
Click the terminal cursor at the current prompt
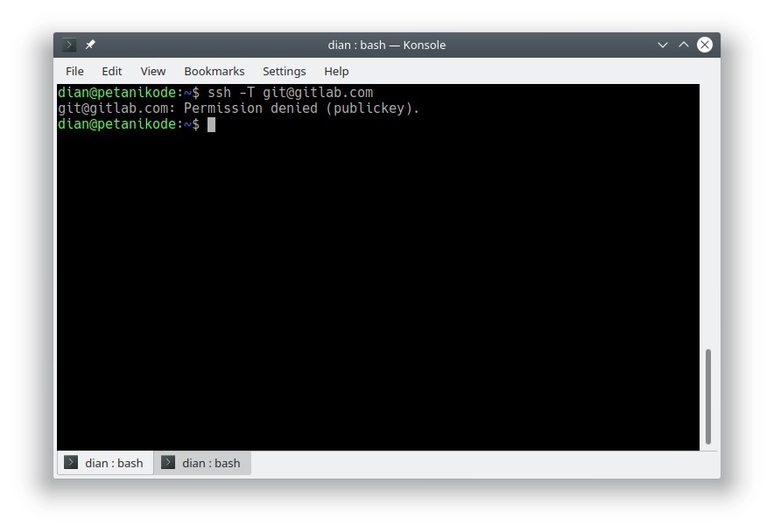211,124
